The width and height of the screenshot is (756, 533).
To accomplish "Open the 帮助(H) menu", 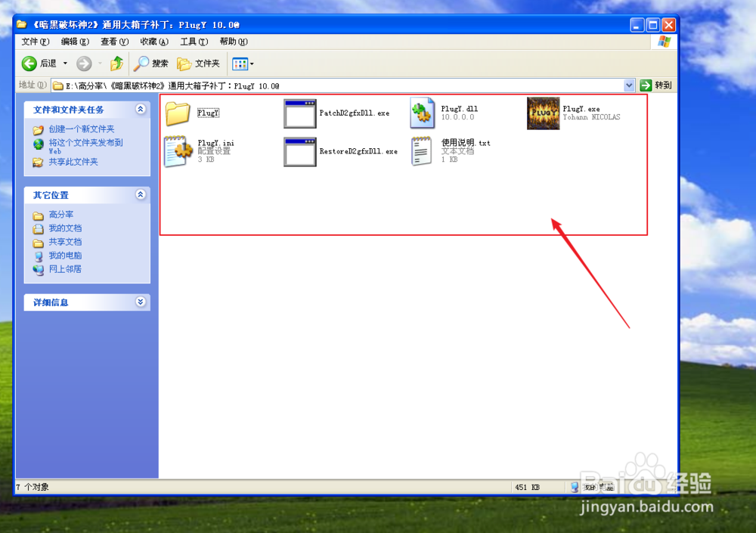I will coord(234,42).
